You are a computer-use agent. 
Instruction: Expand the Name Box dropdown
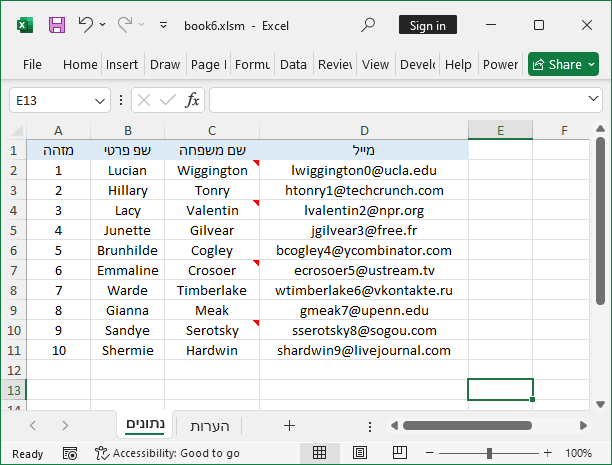point(100,100)
